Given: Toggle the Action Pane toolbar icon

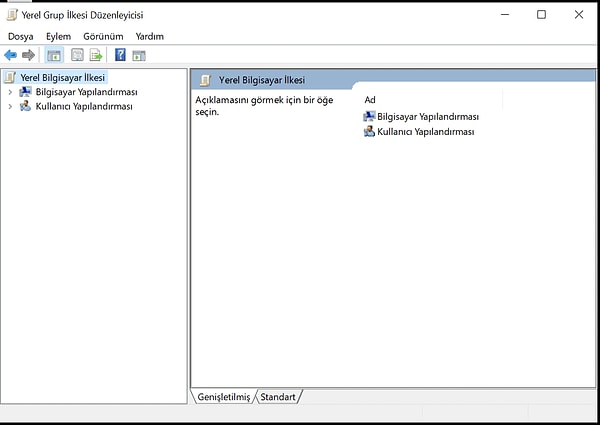Looking at the screenshot, I should (139, 56).
